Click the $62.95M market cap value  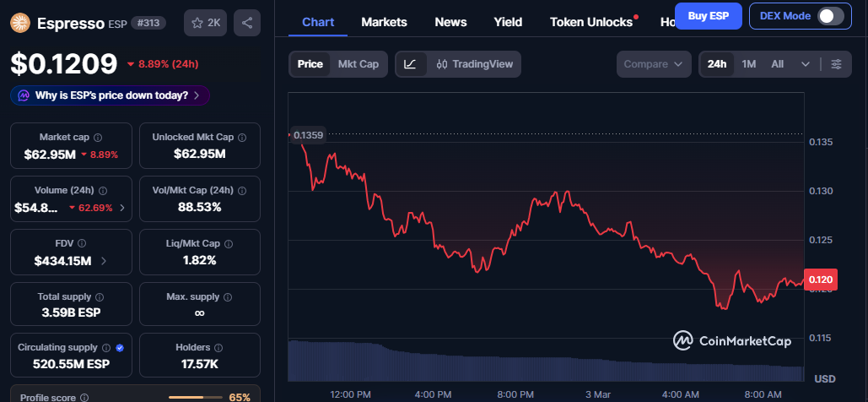click(x=50, y=155)
